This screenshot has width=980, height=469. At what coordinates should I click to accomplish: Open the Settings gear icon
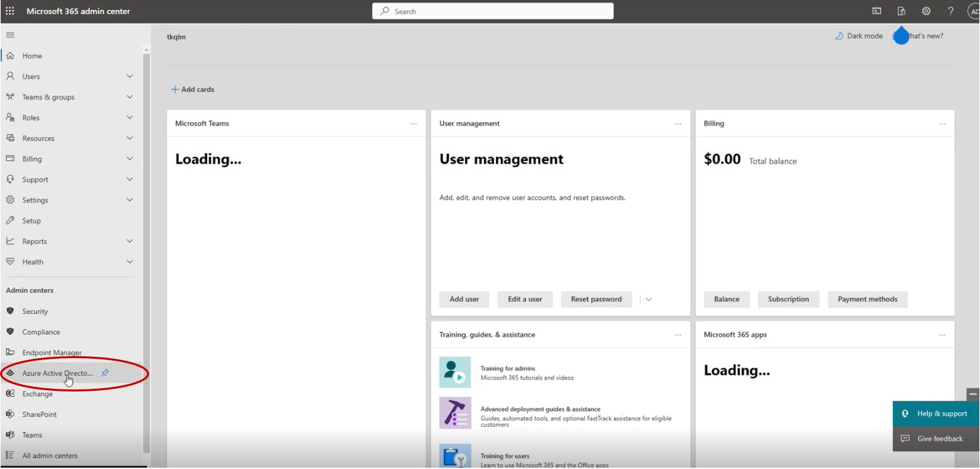pos(926,11)
